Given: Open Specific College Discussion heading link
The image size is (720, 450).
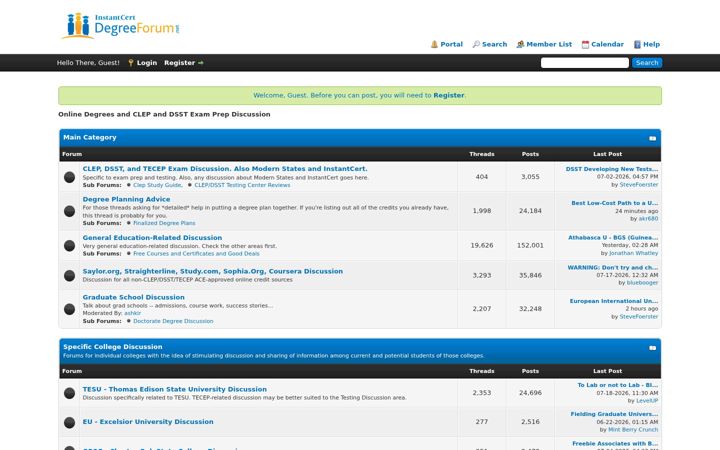Looking at the screenshot, I should click(112, 347).
